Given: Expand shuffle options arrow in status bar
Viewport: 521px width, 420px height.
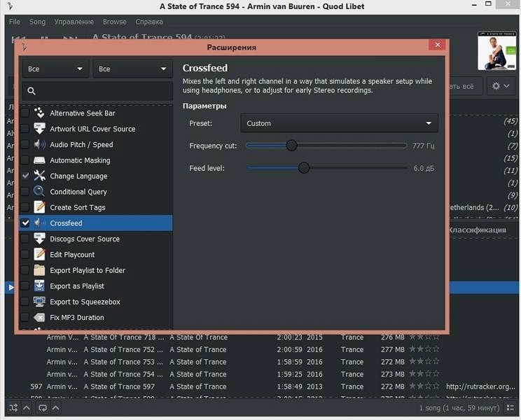Looking at the screenshot, I should [x=27, y=407].
